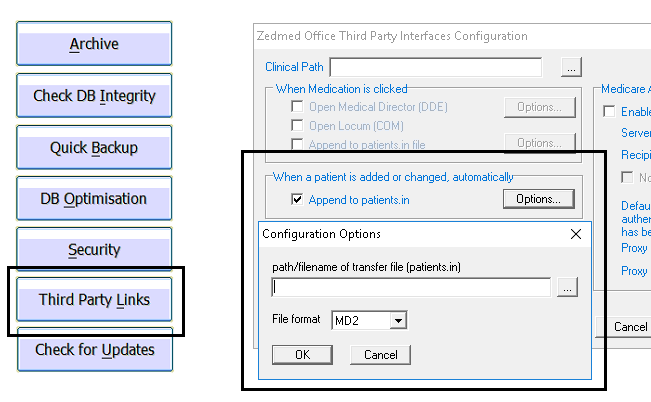Click Check for Updates
The image size is (651, 402).
point(94,351)
